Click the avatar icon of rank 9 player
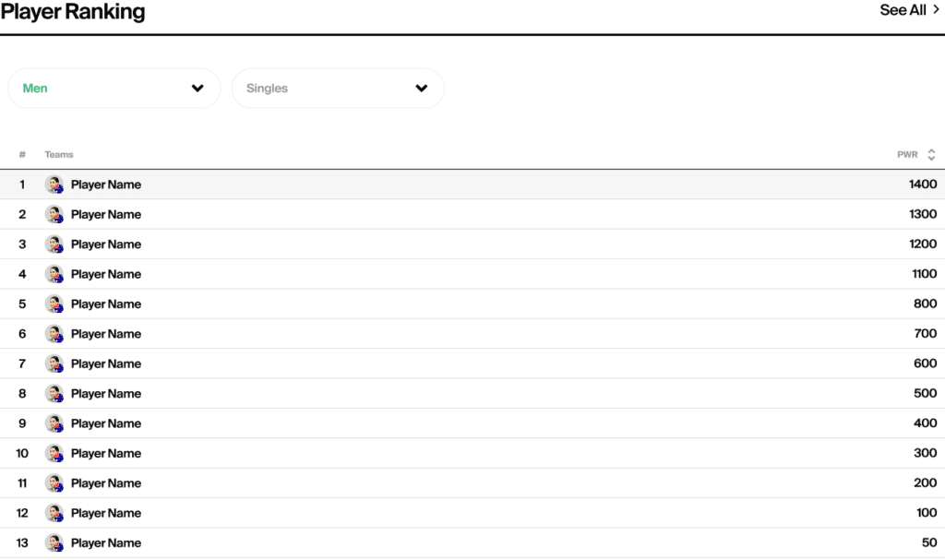This screenshot has width=945, height=560. [54, 423]
